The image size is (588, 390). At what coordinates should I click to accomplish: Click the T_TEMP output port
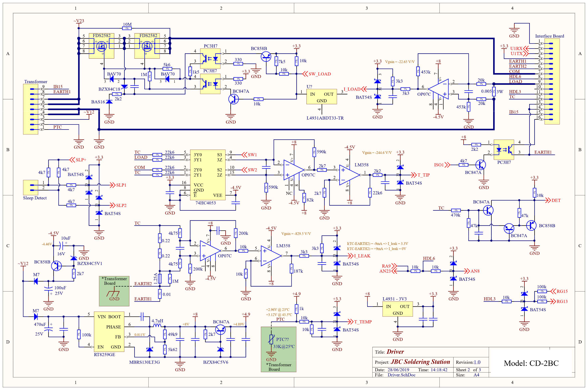[359, 322]
